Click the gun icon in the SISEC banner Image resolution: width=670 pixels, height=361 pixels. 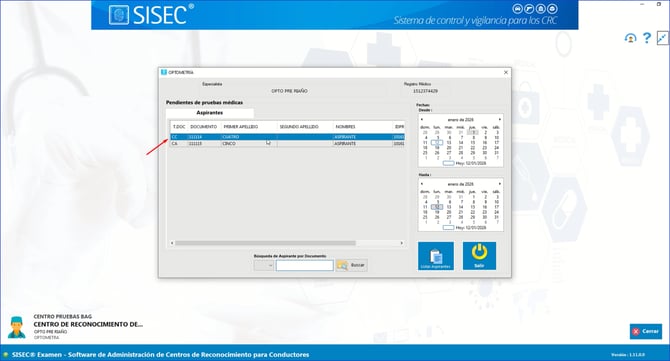529,9
